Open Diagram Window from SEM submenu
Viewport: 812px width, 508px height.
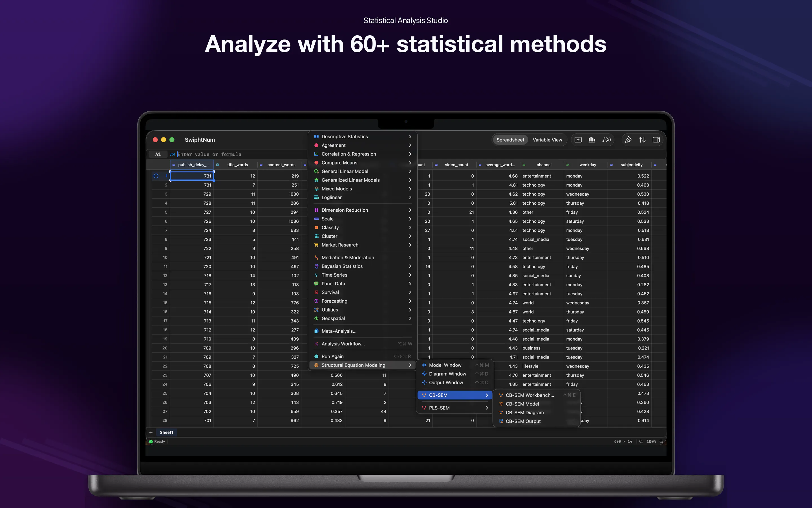click(455, 374)
